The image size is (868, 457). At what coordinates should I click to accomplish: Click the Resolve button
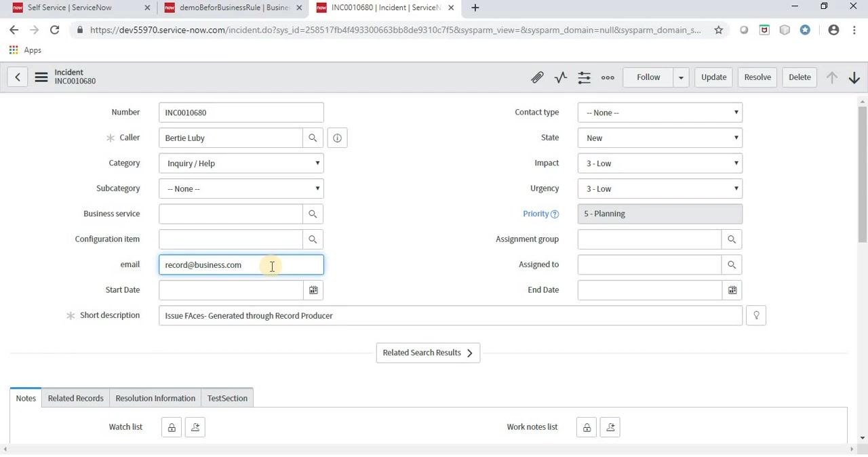pos(757,77)
